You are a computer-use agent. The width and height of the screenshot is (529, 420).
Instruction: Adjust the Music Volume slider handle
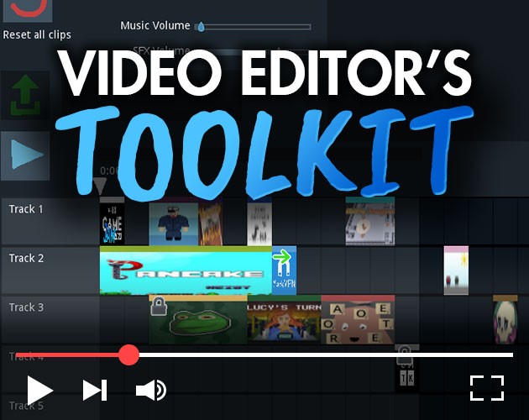click(201, 27)
